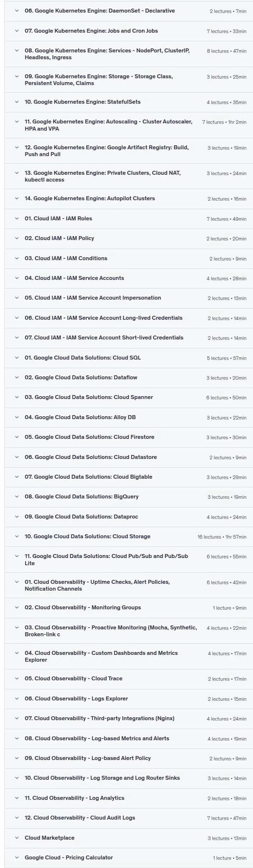Expand Cloud Trace observability section chevron
Image resolution: width=253 pixels, height=868 pixels.
click(17, 679)
